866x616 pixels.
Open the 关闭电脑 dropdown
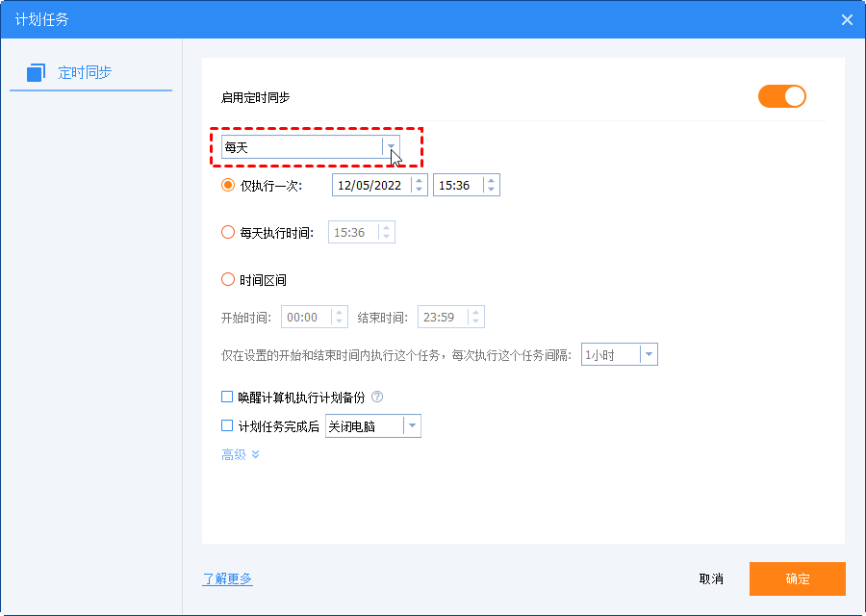point(372,426)
